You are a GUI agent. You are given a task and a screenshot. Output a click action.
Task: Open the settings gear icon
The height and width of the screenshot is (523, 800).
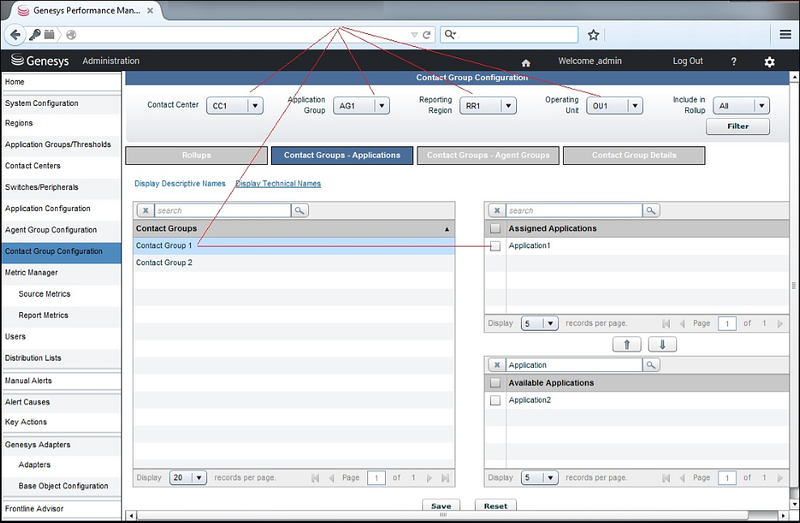(769, 62)
